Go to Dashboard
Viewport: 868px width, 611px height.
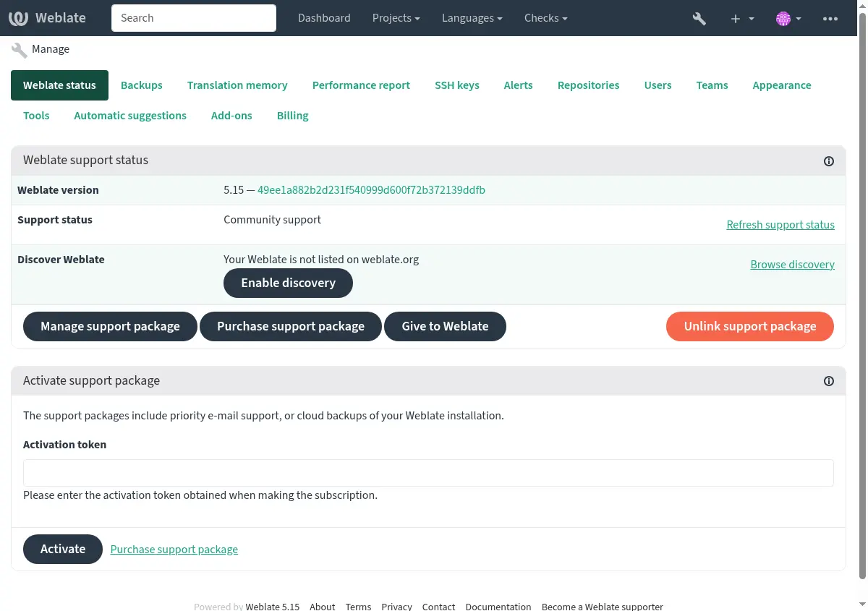tap(324, 18)
